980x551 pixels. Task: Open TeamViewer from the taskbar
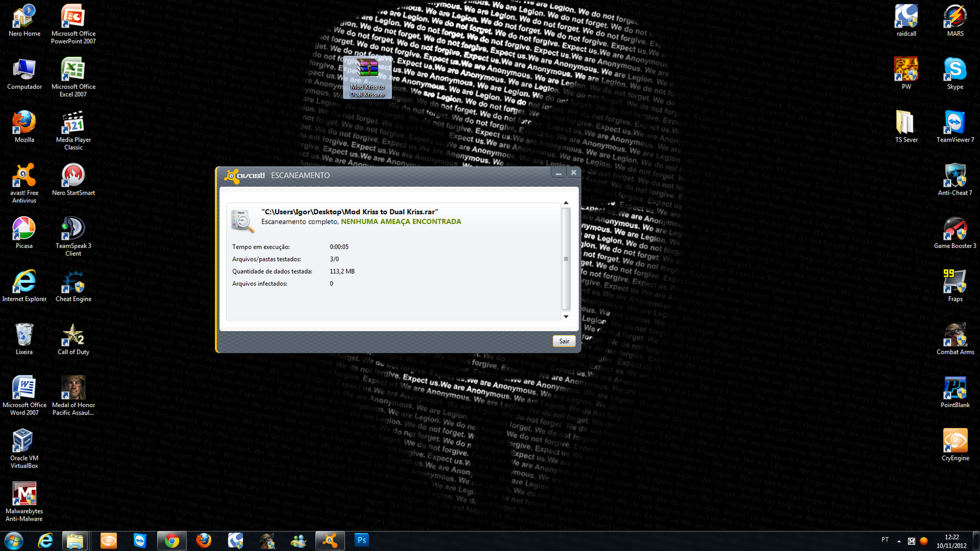coord(140,541)
